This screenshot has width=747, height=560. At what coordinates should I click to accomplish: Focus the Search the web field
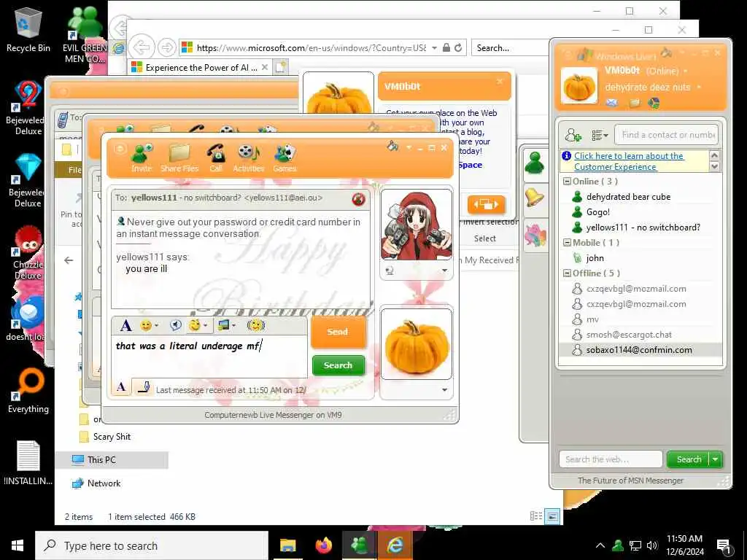click(x=611, y=459)
